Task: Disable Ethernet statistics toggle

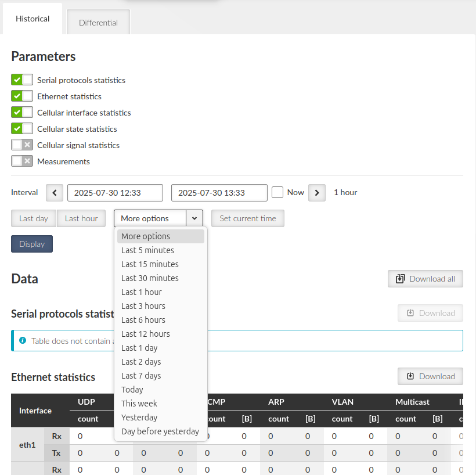Action: tap(22, 96)
